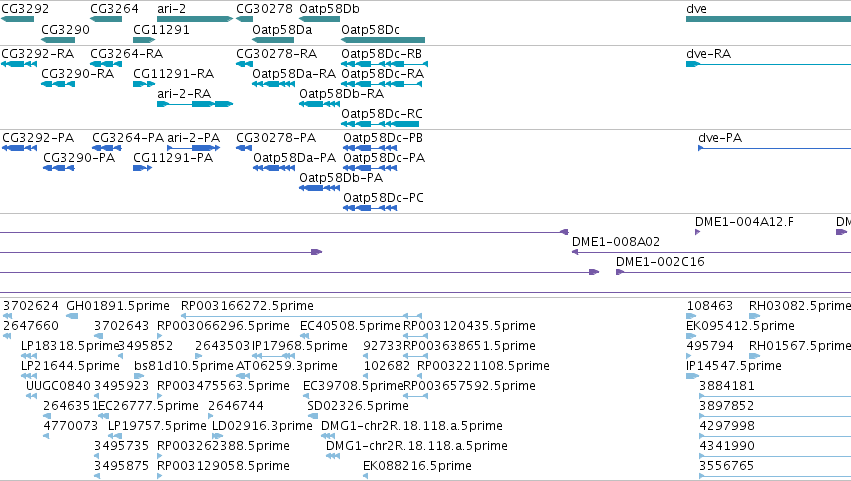Click the Oatp58Db gene bar
This screenshot has height=481, width=851.
[319, 19]
